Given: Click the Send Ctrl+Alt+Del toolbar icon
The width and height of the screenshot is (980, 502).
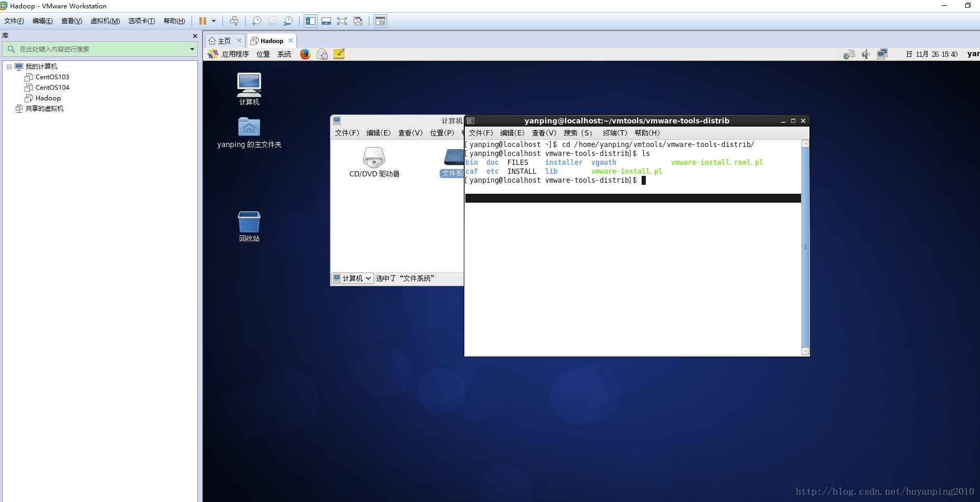Looking at the screenshot, I should pyautogui.click(x=234, y=21).
